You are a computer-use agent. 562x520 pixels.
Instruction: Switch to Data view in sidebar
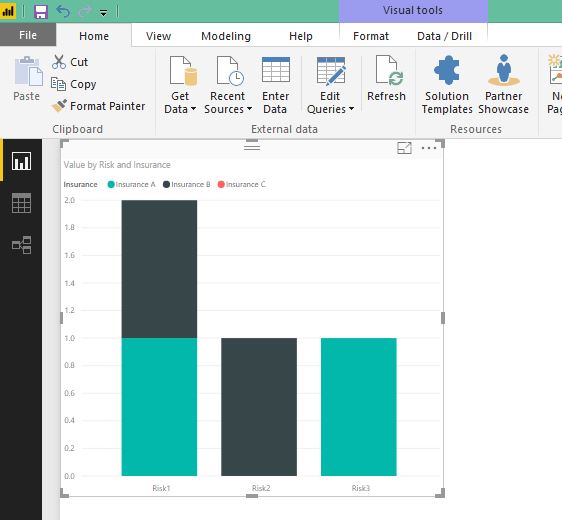(x=22, y=203)
